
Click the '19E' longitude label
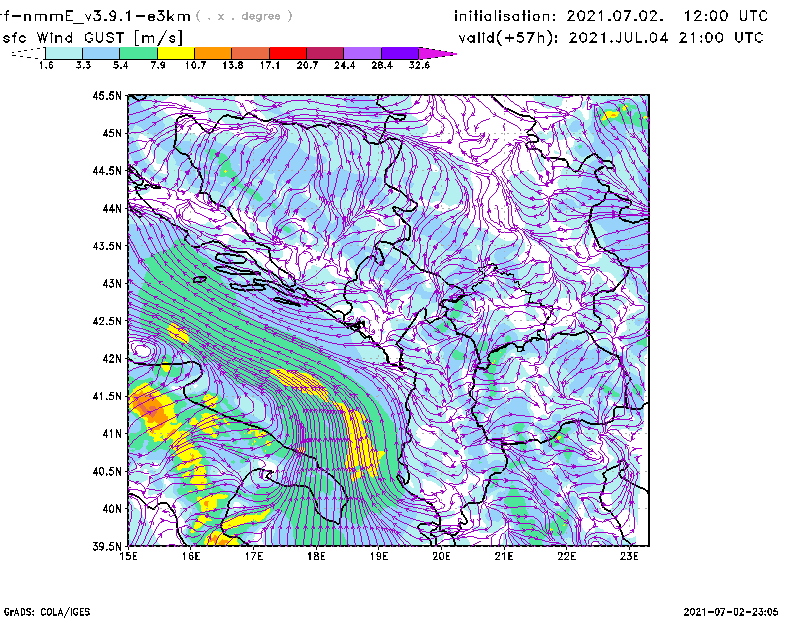tap(379, 556)
